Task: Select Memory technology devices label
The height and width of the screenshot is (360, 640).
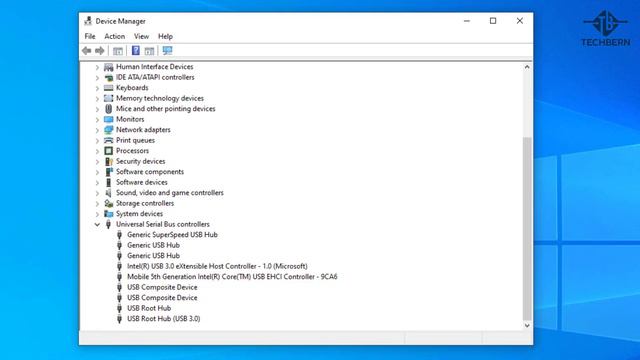Action: [x=160, y=98]
